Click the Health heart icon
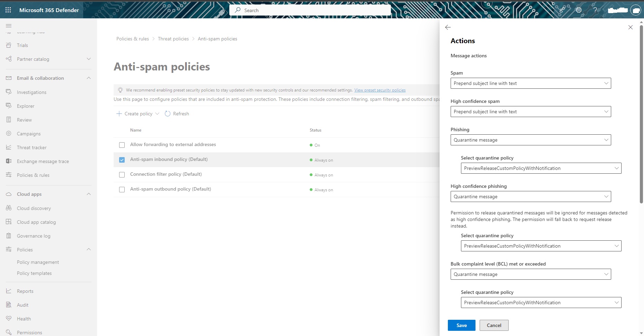Image resolution: width=644 pixels, height=336 pixels. (x=9, y=319)
